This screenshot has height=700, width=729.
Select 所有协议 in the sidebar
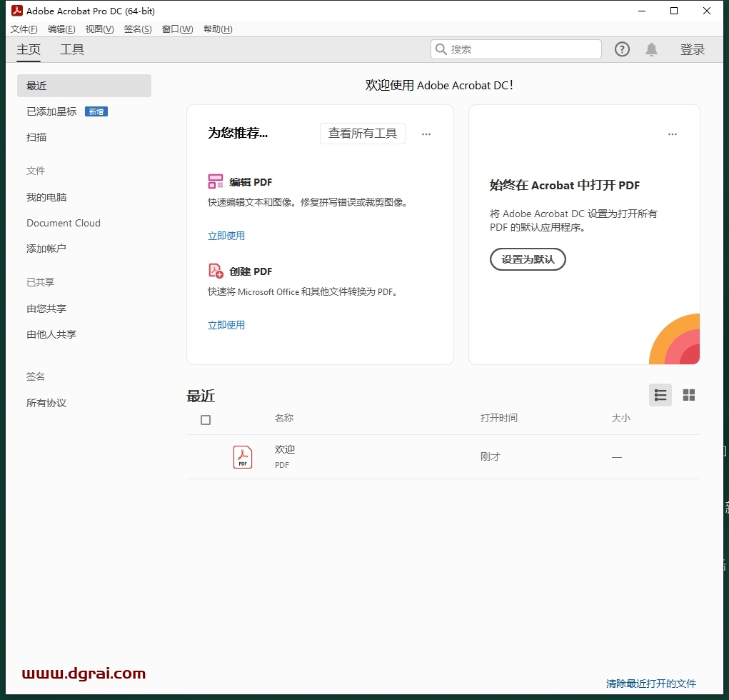point(46,403)
